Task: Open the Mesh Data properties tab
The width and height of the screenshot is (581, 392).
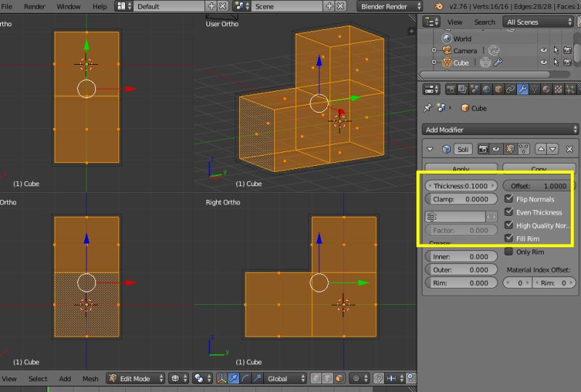Action: [x=534, y=89]
